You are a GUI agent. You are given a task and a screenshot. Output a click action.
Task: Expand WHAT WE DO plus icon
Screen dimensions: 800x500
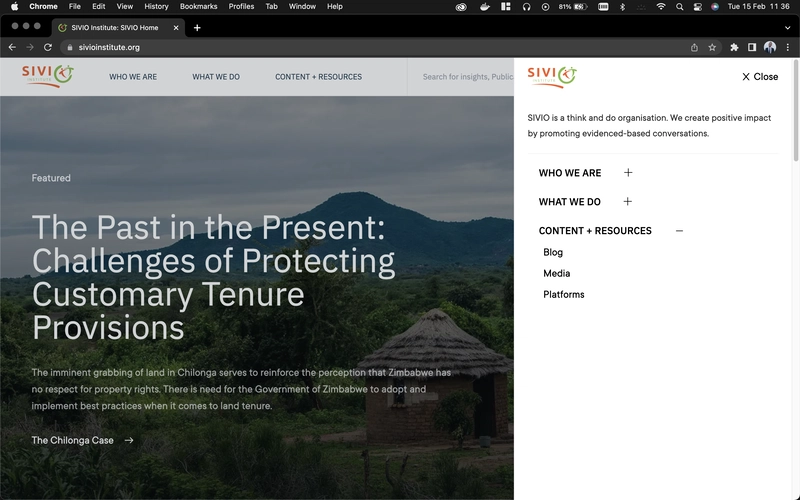(x=628, y=202)
